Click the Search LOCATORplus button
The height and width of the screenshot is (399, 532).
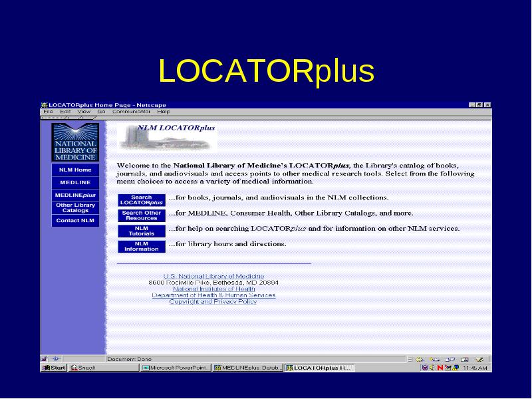[142, 200]
